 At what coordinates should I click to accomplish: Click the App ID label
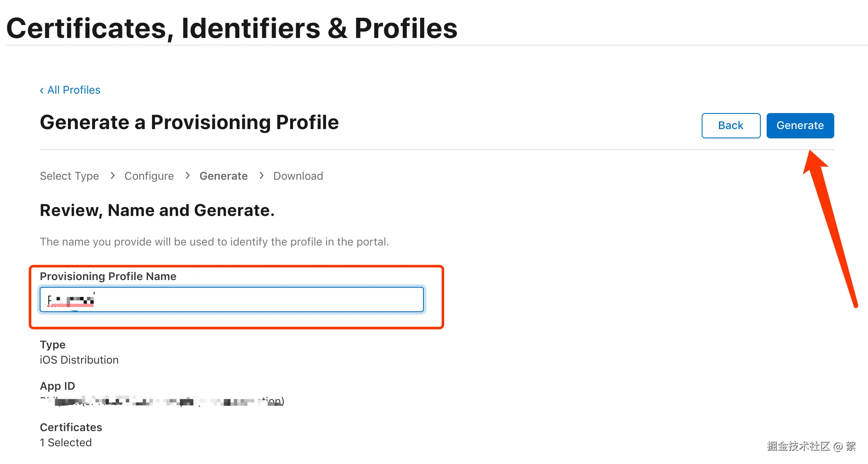pyautogui.click(x=57, y=386)
